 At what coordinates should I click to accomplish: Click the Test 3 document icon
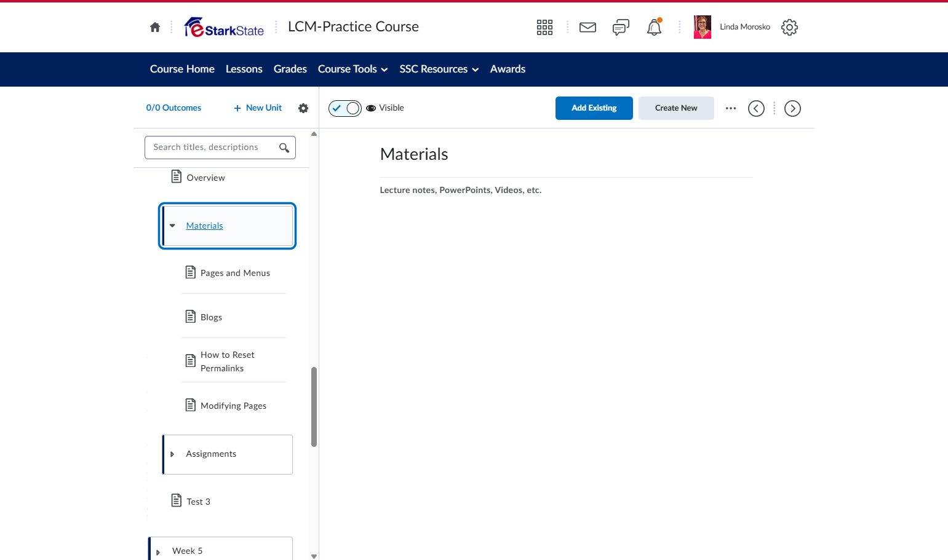click(177, 500)
